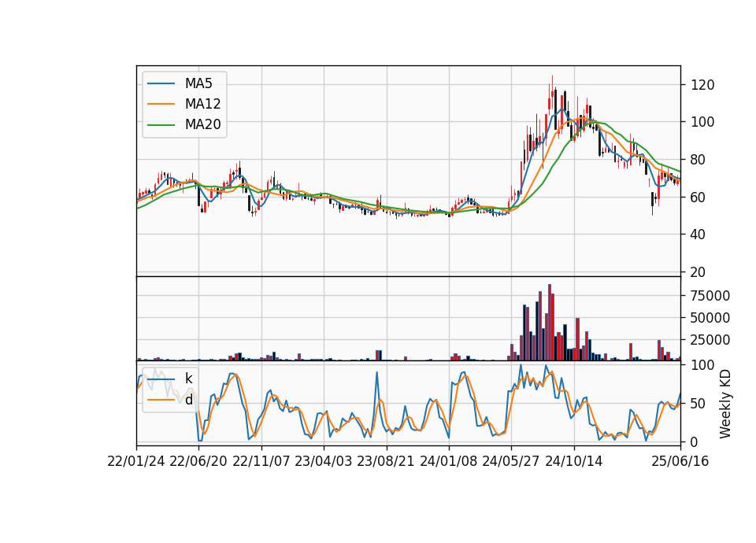Click the d legend label in KD panel
This screenshot has width=756, height=543.
point(188,400)
